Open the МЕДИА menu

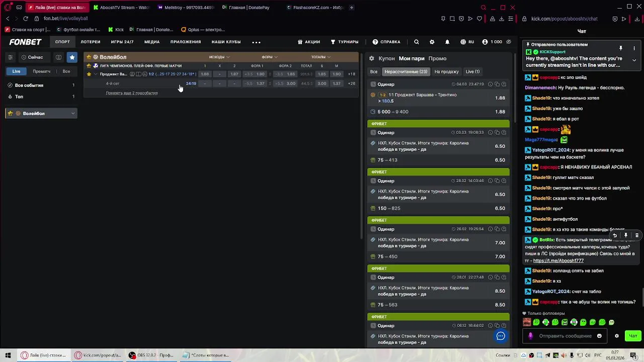coord(152,42)
